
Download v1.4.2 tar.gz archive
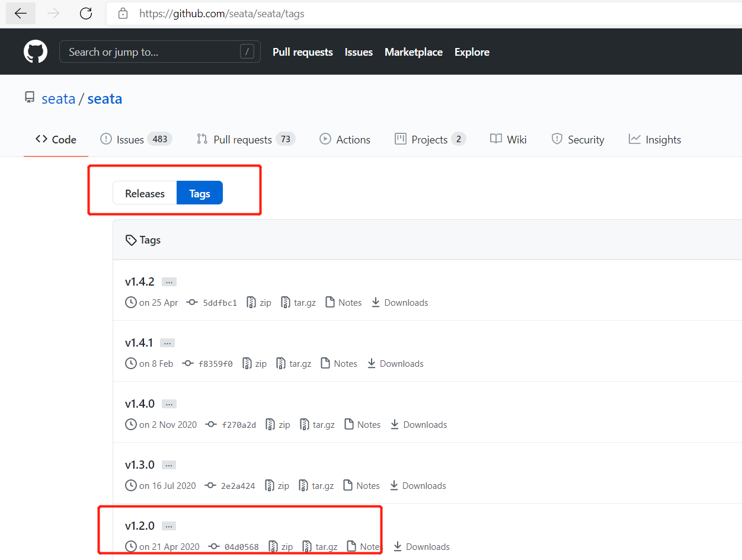(298, 302)
